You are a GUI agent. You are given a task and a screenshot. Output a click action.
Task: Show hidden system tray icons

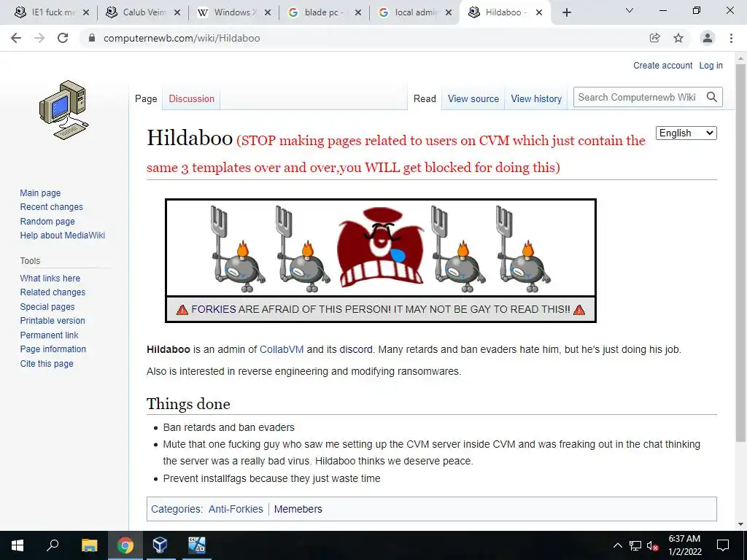pos(617,545)
